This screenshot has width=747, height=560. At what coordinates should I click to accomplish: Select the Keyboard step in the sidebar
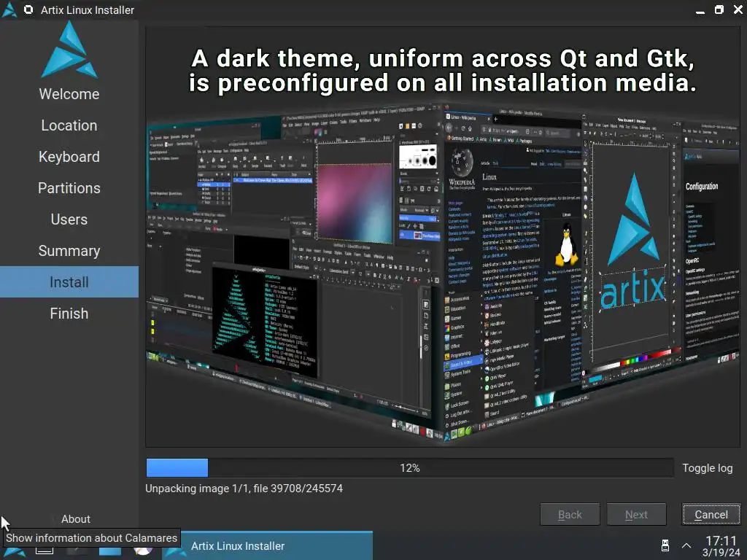click(x=69, y=157)
